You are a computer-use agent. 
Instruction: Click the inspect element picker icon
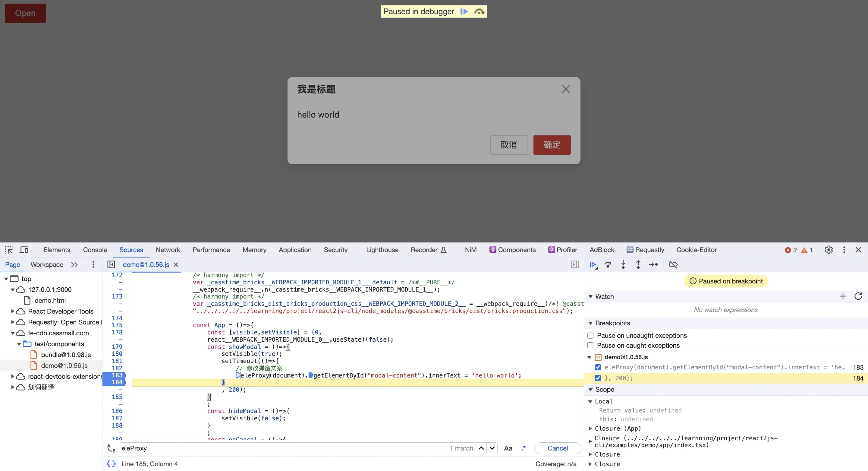coord(9,250)
